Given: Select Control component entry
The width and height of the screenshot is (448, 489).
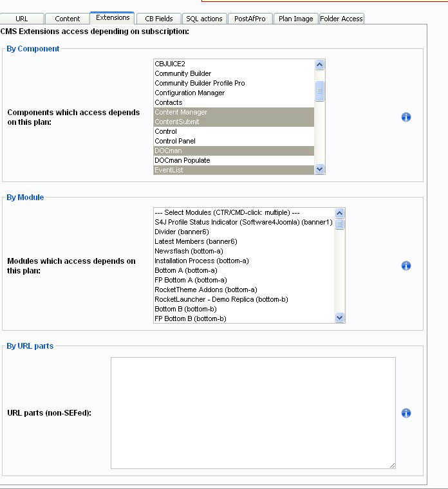Looking at the screenshot, I should 234,132.
